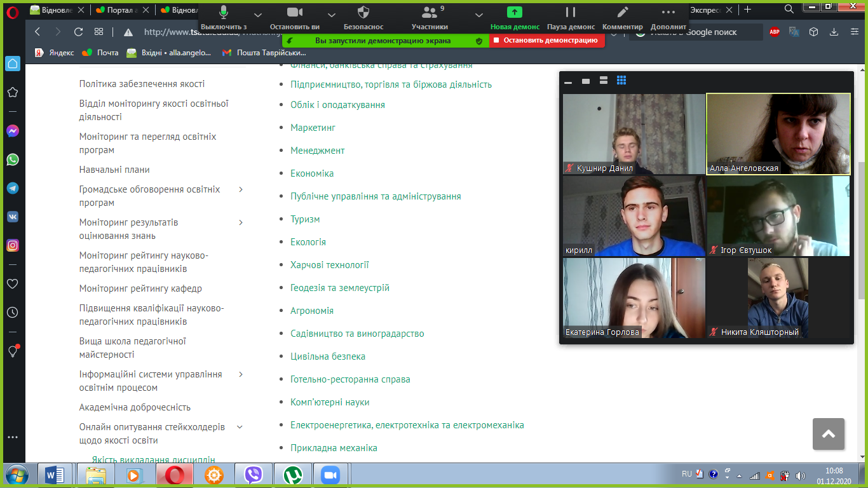This screenshot has width=868, height=488.
Task: Expand the Громадське обговорення освітніх програм submenu
Action: (241, 189)
